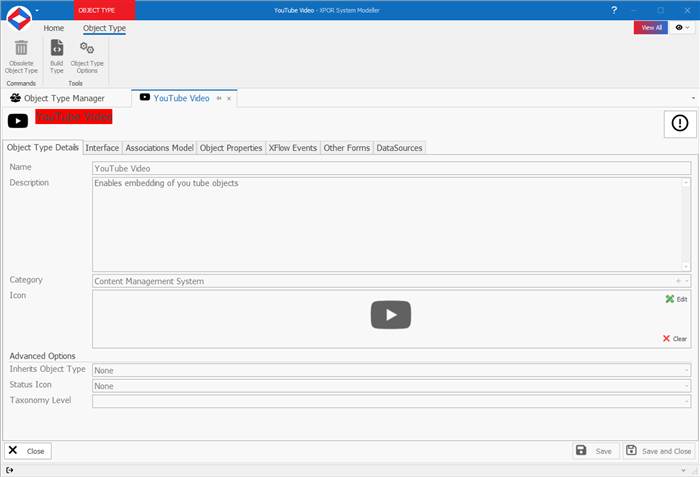700x477 pixels.
Task: Open the Taxonomy Level dropdown
Action: pyautogui.click(x=687, y=402)
